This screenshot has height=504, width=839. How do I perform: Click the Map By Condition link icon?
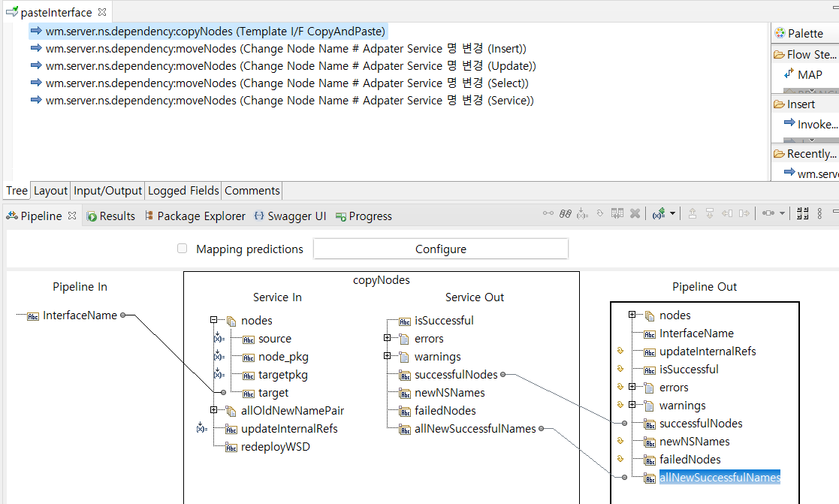(x=566, y=214)
